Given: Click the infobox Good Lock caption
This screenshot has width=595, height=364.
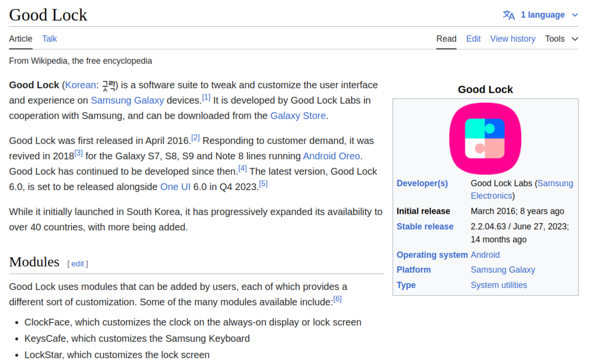Looking at the screenshot, I should [485, 89].
